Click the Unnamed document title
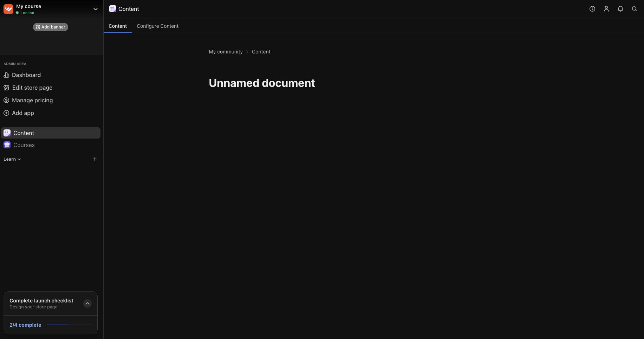The width and height of the screenshot is (644, 339). point(262,83)
